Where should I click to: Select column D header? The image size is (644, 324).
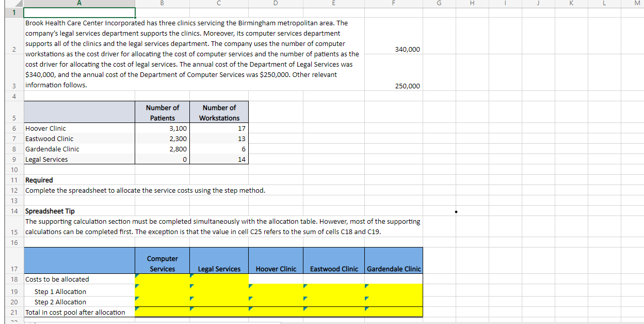coord(276,3)
